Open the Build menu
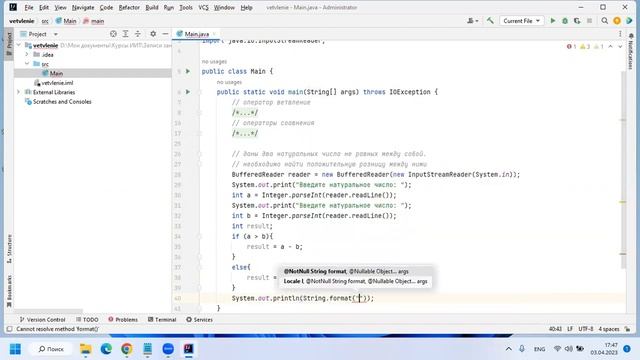This screenshot has height=360, width=640. coord(152,7)
